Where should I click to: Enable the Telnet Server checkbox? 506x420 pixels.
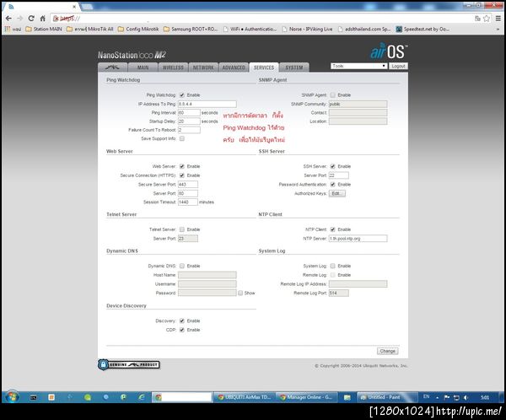coord(182,229)
